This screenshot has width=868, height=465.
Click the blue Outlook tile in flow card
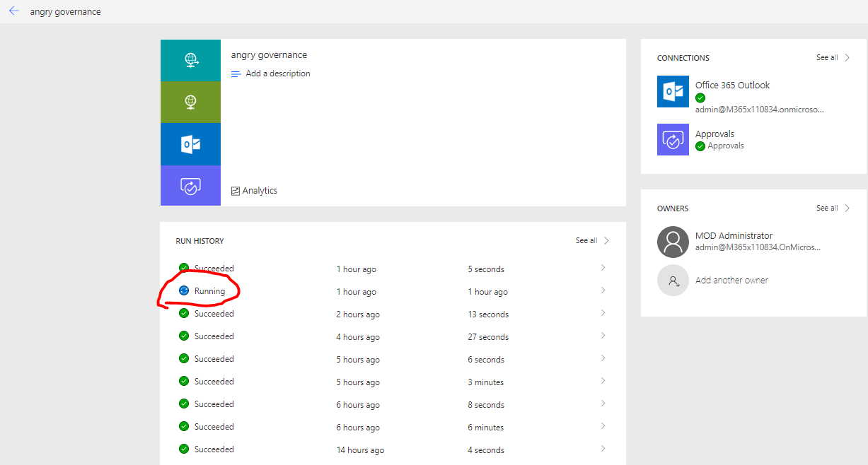[190, 144]
